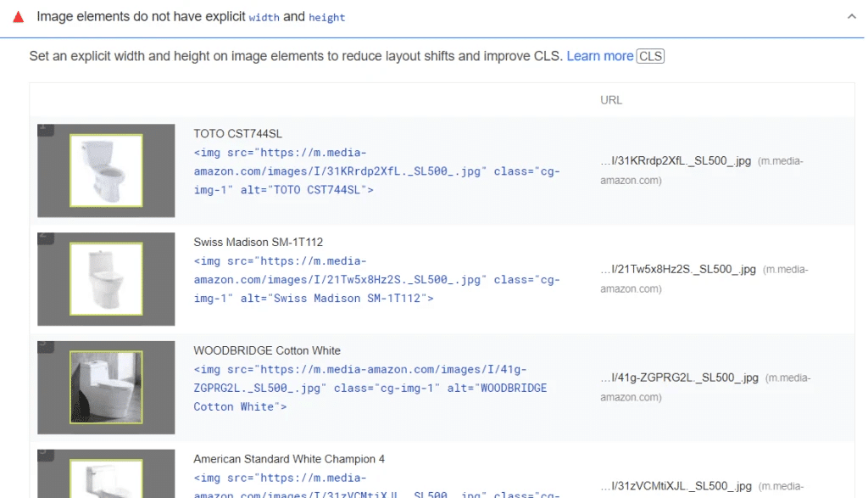The height and width of the screenshot is (498, 868).
Task: Open the 31KRrdp2XfL image URL link
Action: (x=676, y=161)
